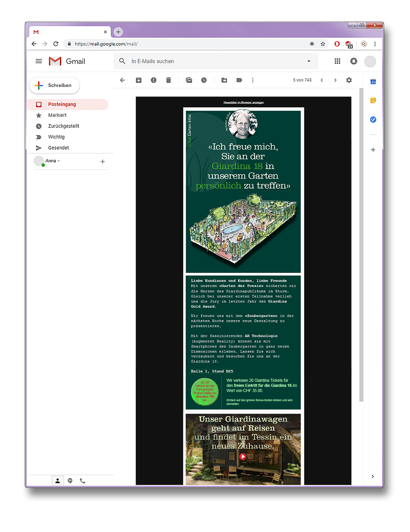This screenshot has height=532, width=410.
Task: Click the browser back button
Action: (34, 44)
